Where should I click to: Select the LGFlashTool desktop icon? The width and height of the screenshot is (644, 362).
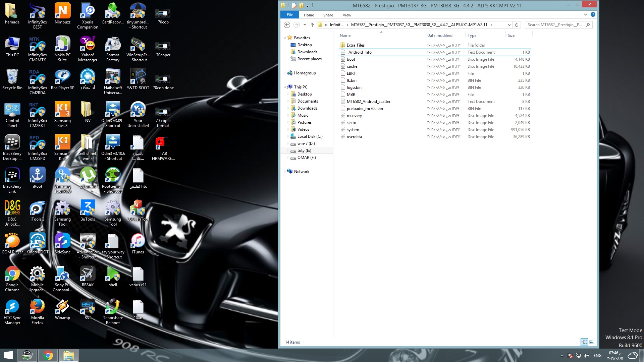138,210
